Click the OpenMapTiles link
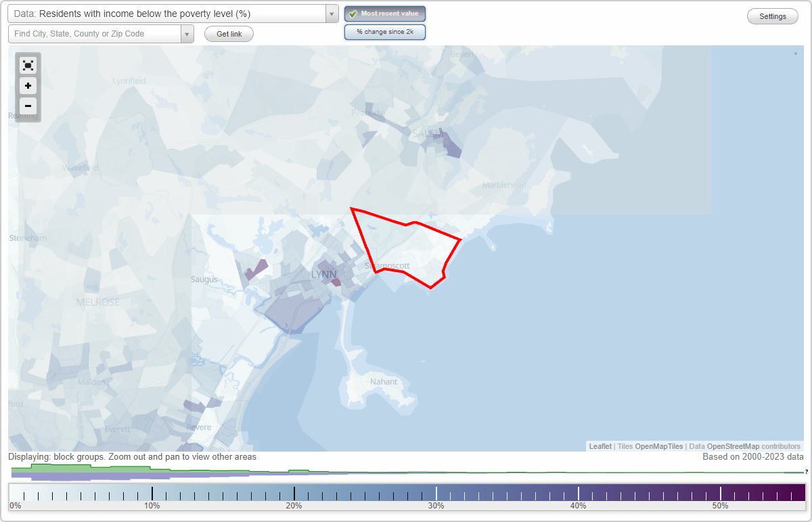The image size is (812, 522). click(658, 446)
